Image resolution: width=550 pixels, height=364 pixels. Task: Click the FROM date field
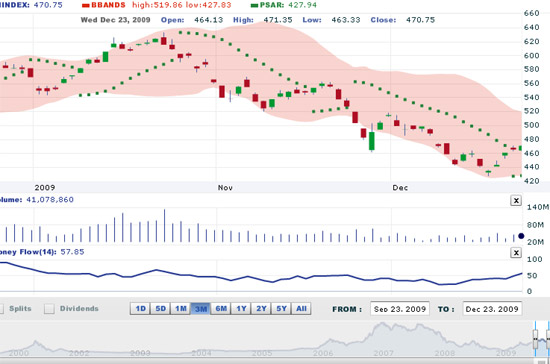click(400, 309)
